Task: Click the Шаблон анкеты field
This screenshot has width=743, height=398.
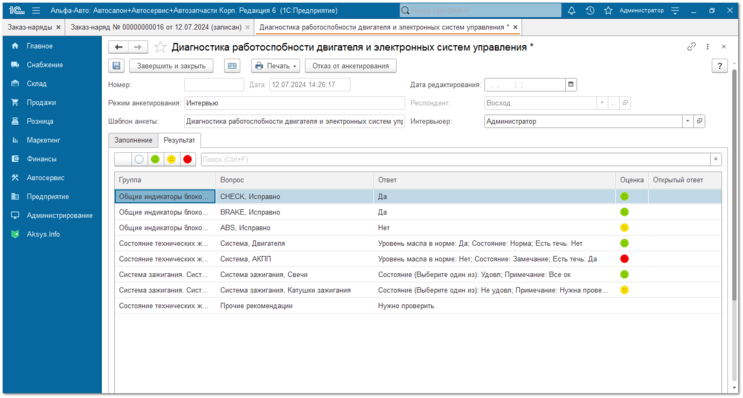Action: tap(294, 121)
